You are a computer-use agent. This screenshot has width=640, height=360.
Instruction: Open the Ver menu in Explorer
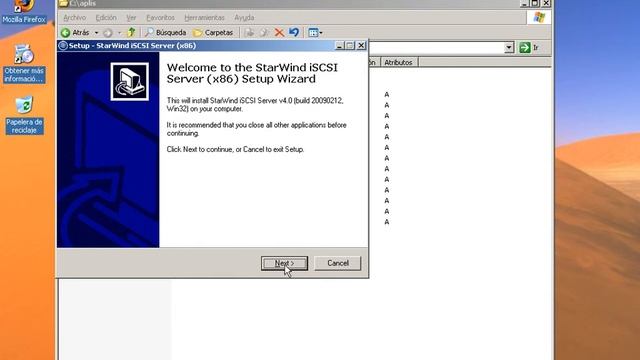[131, 18]
